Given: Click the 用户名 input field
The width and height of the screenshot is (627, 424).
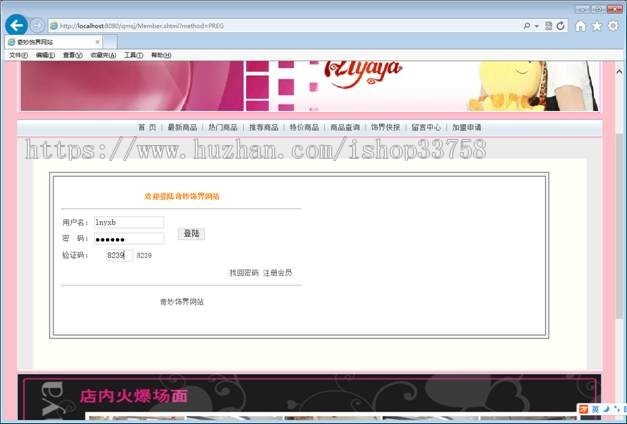Looking at the screenshot, I should point(129,222).
